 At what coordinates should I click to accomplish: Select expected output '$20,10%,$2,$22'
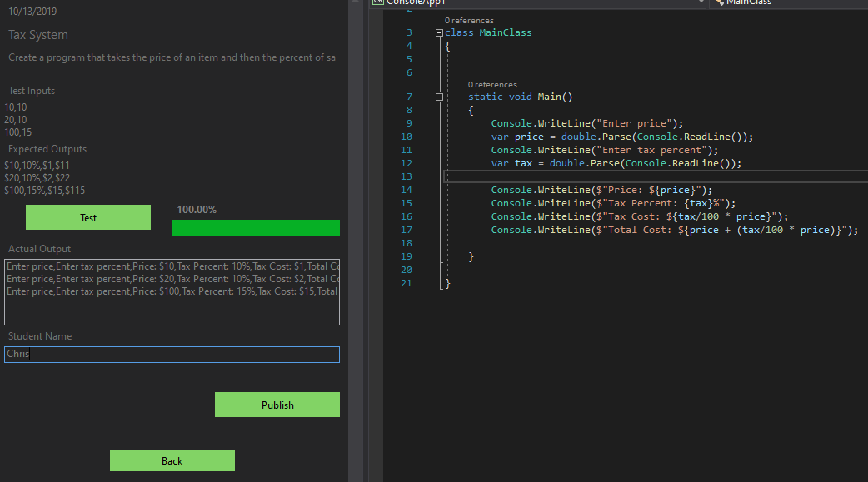(x=37, y=177)
